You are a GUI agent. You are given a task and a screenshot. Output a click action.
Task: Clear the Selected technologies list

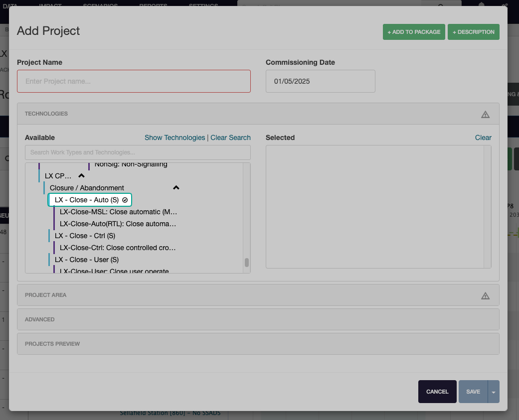[x=483, y=138]
